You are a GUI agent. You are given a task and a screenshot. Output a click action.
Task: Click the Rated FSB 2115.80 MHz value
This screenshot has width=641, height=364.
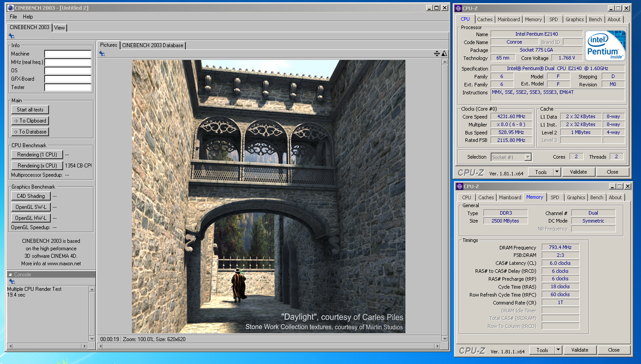pos(511,140)
